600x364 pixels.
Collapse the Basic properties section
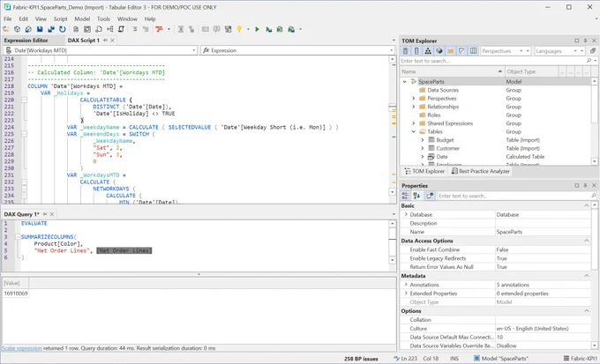[x=587, y=205]
